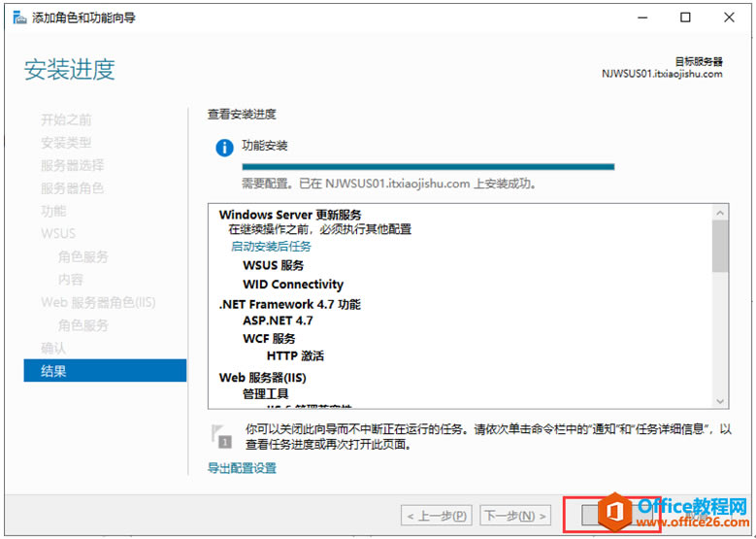The width and height of the screenshot is (756, 539).
Task: Click the results list scroll-up arrow
Action: [x=720, y=213]
